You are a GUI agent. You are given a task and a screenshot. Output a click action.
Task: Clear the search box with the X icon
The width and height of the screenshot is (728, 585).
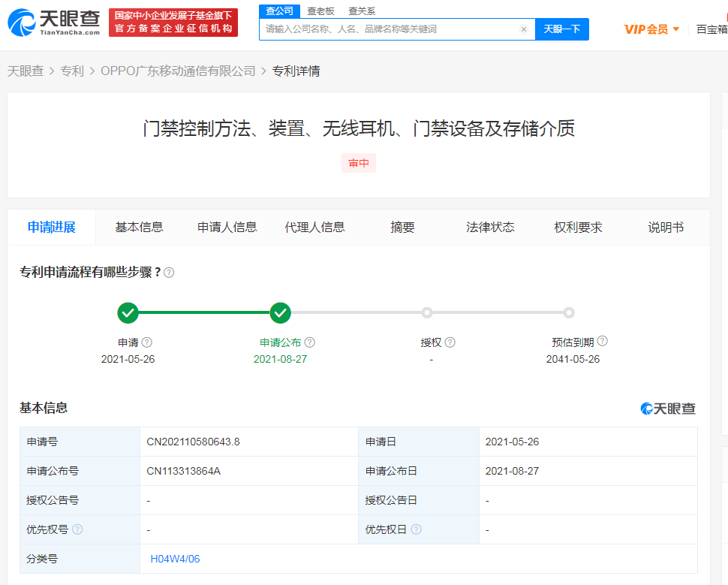[x=524, y=29]
